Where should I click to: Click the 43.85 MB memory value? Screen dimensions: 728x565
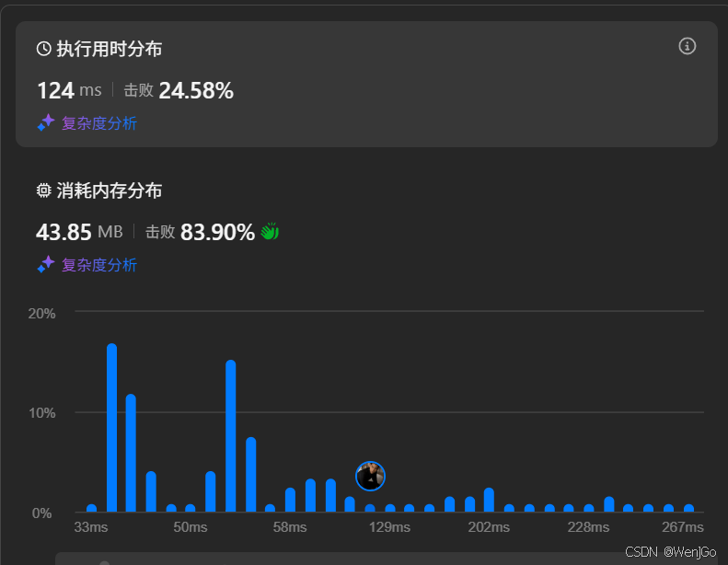pos(79,232)
